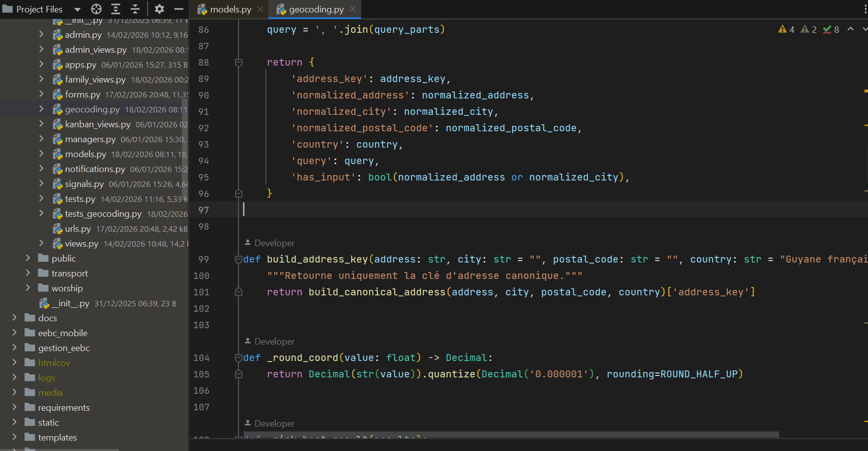Expand the admin.py tree node chevron
This screenshot has width=868, height=451.
[41, 34]
